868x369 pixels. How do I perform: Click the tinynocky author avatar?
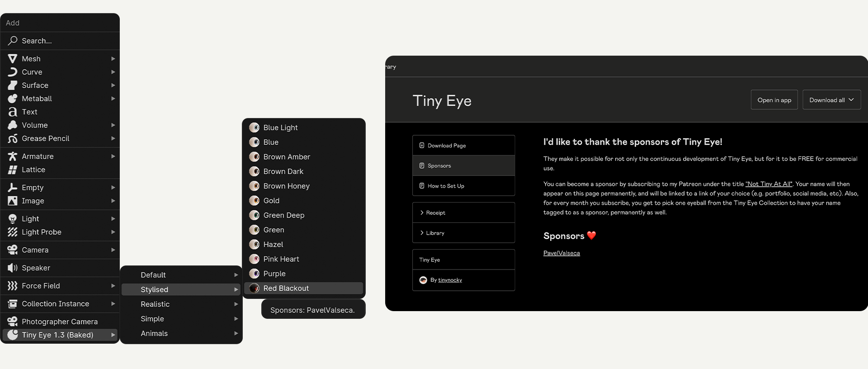pos(423,280)
